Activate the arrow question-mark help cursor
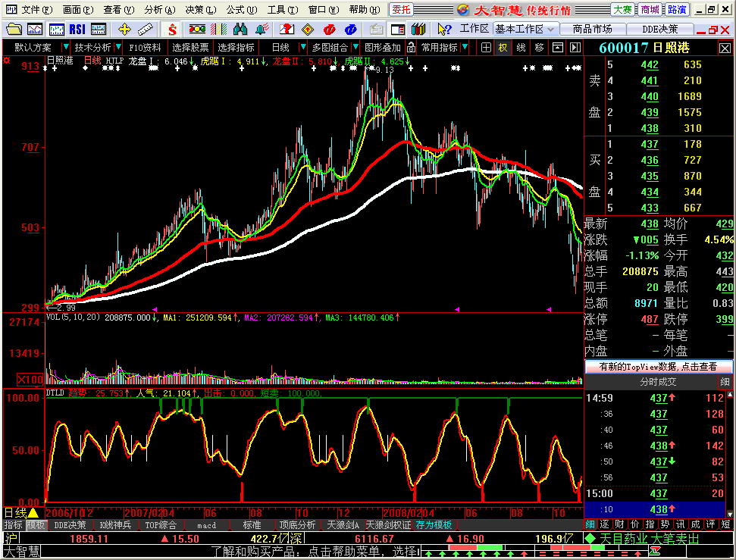 pyautogui.click(x=443, y=30)
